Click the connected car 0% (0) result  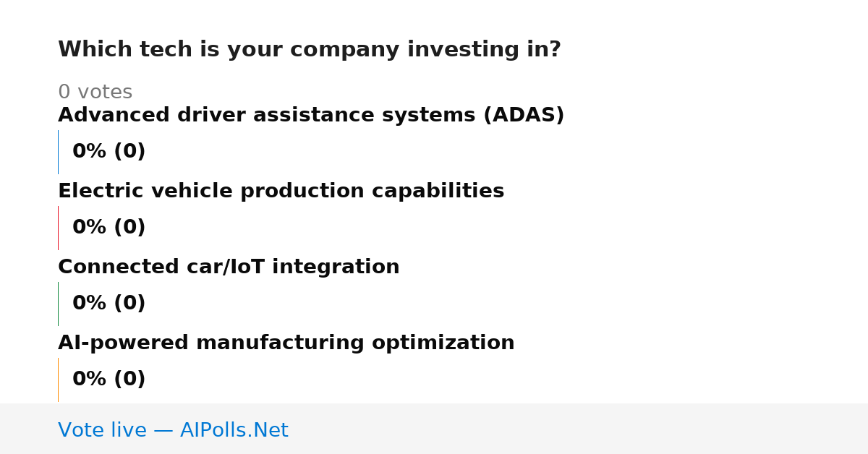click(109, 304)
